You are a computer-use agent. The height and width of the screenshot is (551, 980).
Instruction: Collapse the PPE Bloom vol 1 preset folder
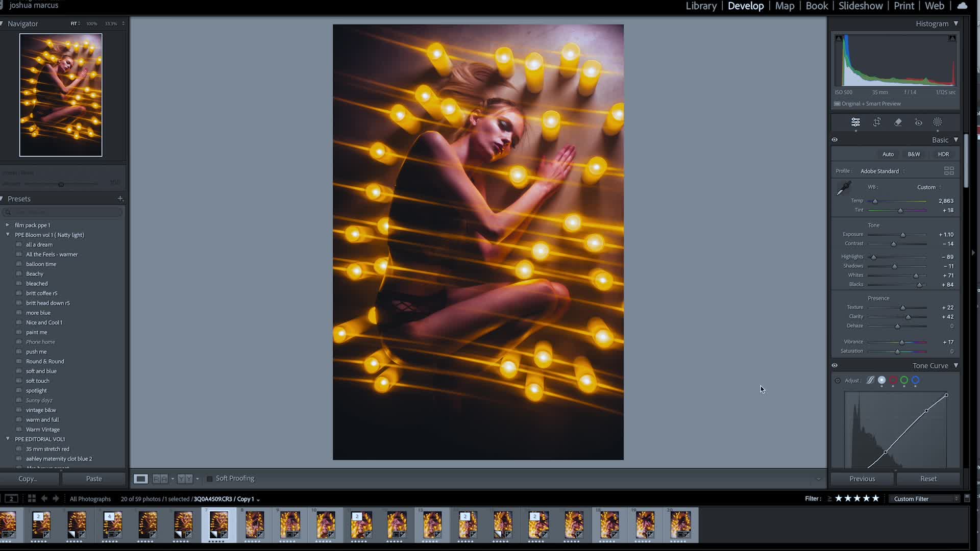8,235
